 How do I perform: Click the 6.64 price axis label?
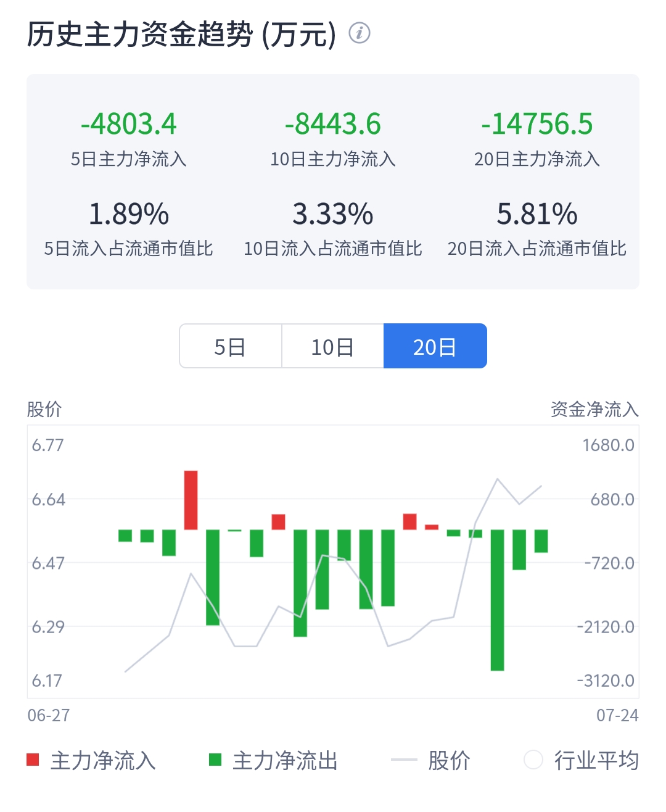click(48, 499)
